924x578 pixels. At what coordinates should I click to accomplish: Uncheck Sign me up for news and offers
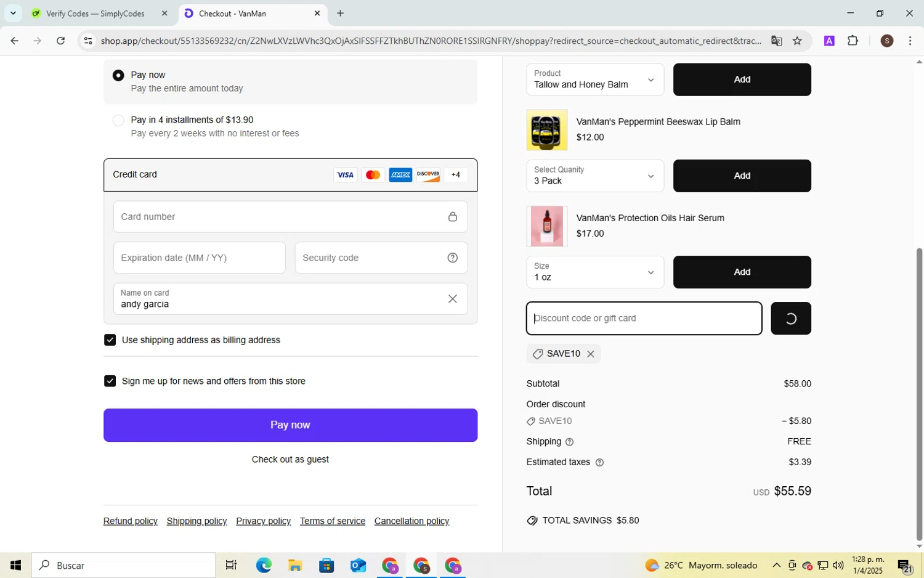[x=110, y=381]
